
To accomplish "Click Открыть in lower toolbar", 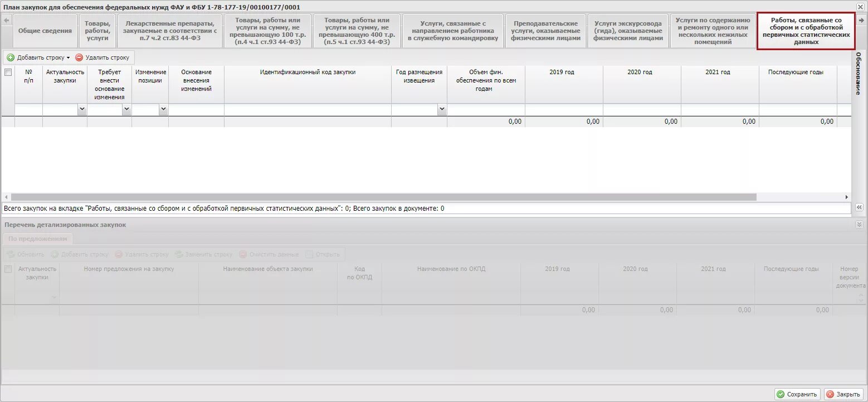I will pyautogui.click(x=323, y=254).
